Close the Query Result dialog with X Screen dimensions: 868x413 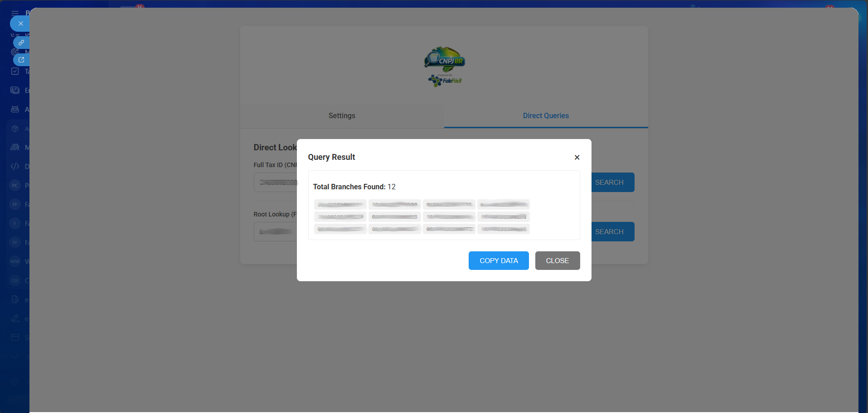[577, 158]
